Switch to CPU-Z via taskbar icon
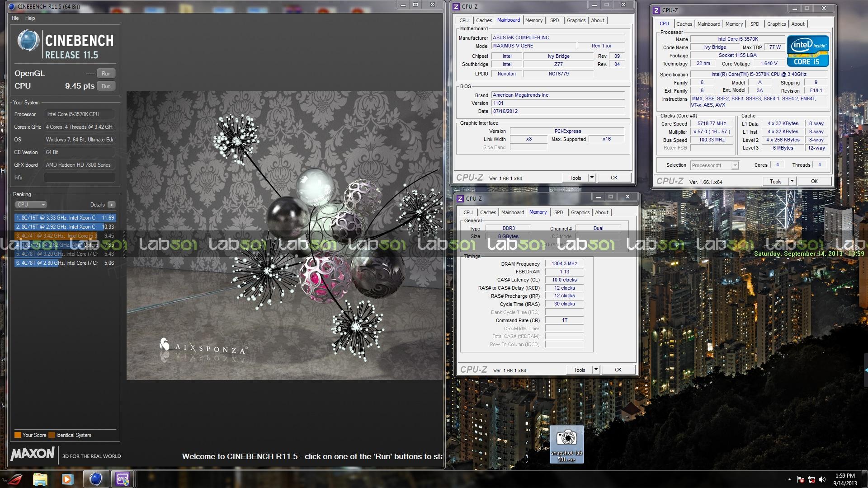This screenshot has height=488, width=868. [123, 479]
